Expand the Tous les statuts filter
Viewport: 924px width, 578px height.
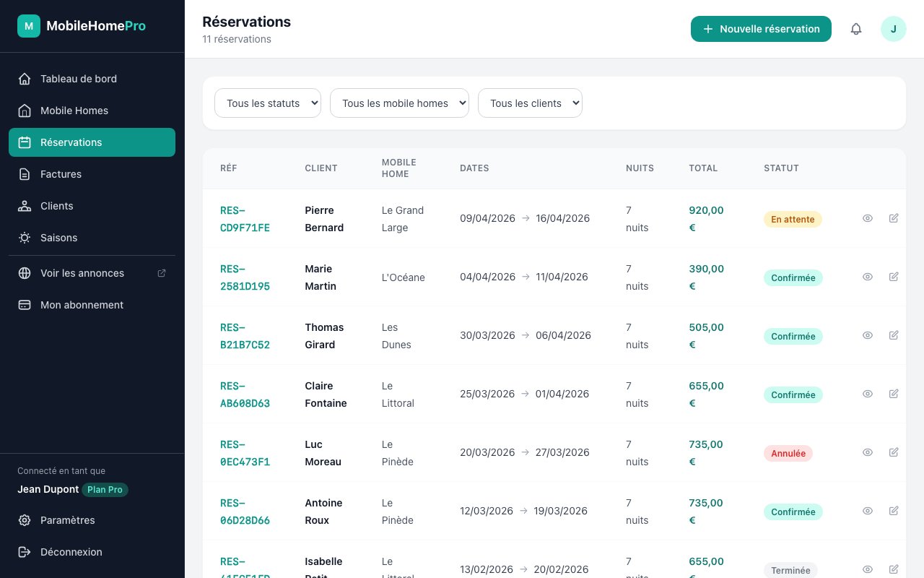point(268,103)
